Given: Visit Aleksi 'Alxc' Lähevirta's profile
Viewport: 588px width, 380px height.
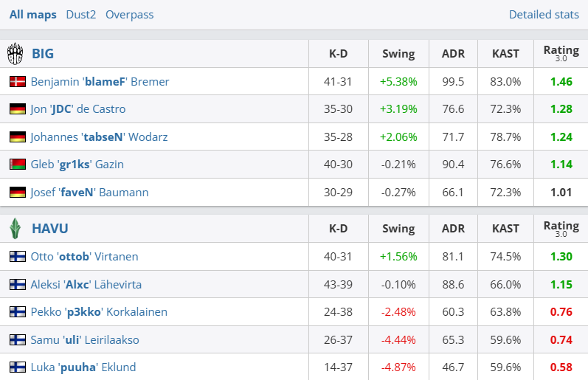Looking at the screenshot, I should click(86, 284).
